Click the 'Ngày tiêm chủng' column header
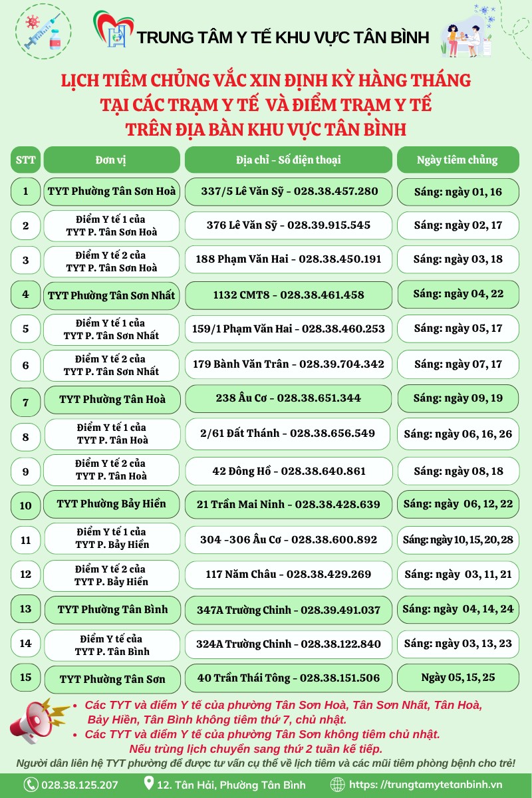 click(x=458, y=160)
